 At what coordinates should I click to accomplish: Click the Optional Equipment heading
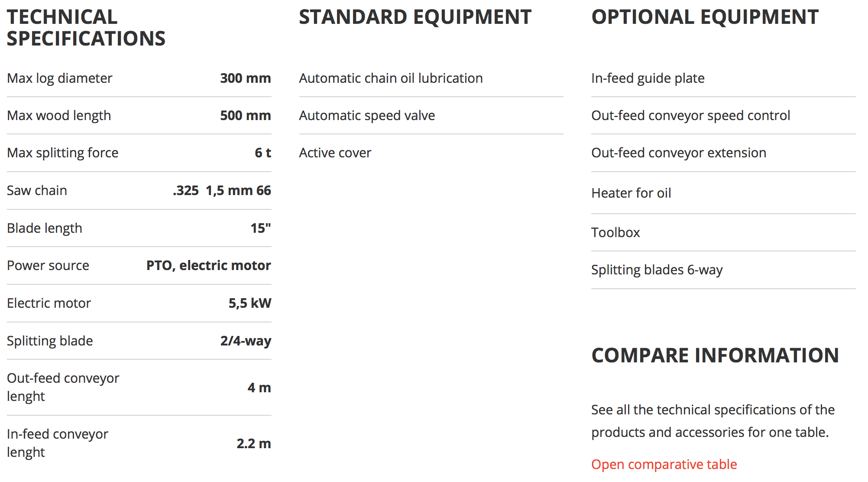point(705,17)
